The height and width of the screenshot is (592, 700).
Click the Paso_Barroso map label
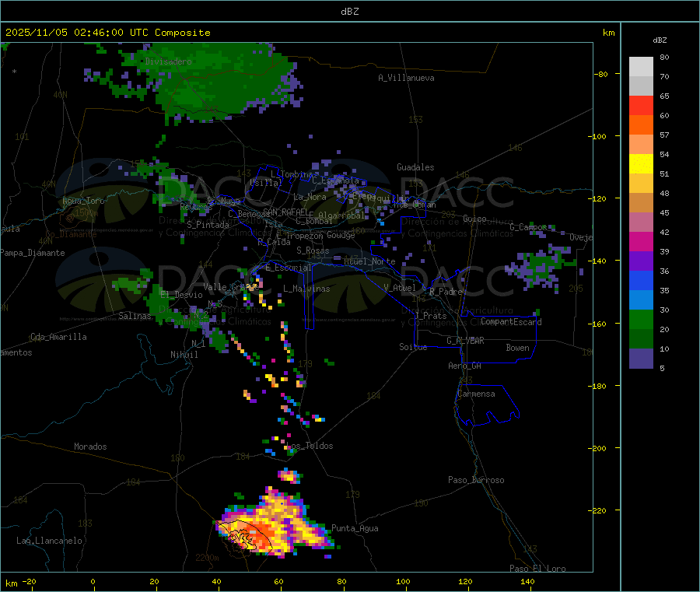click(476, 480)
